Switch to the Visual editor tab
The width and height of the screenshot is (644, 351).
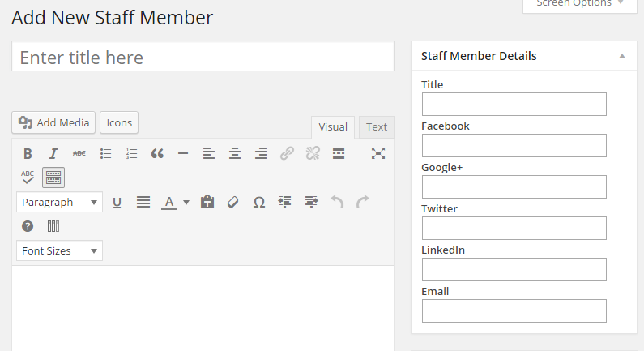coord(333,126)
